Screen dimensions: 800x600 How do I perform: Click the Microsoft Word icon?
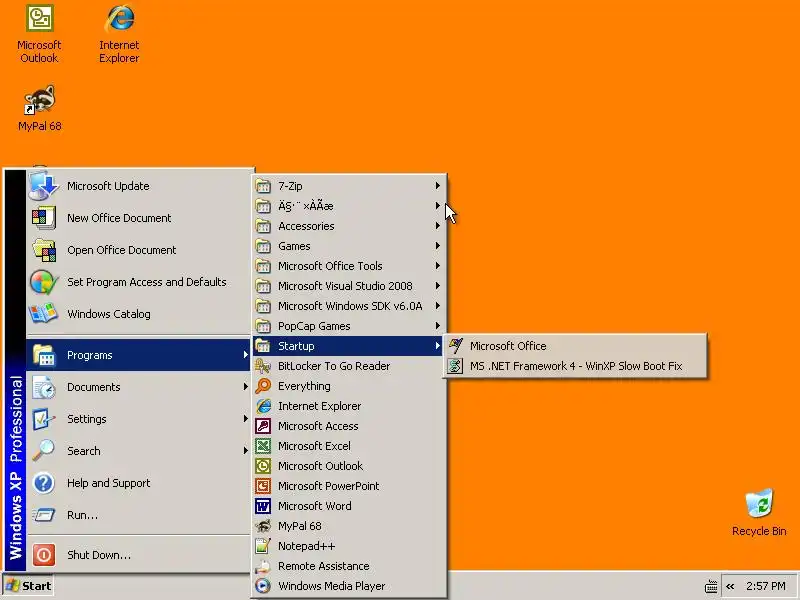[x=263, y=506]
